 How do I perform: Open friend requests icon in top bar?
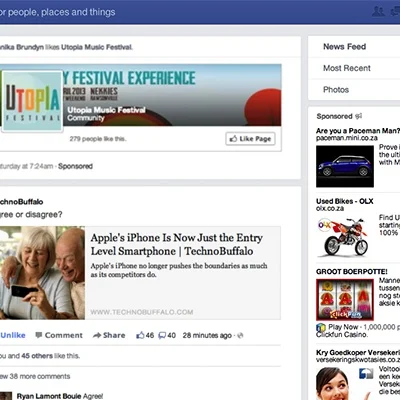tap(378, 11)
